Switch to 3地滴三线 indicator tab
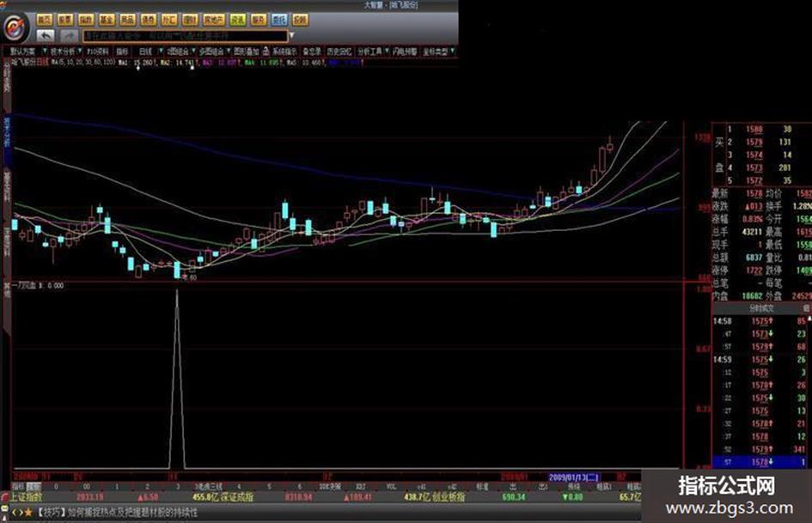The width and height of the screenshot is (812, 523). (208, 486)
